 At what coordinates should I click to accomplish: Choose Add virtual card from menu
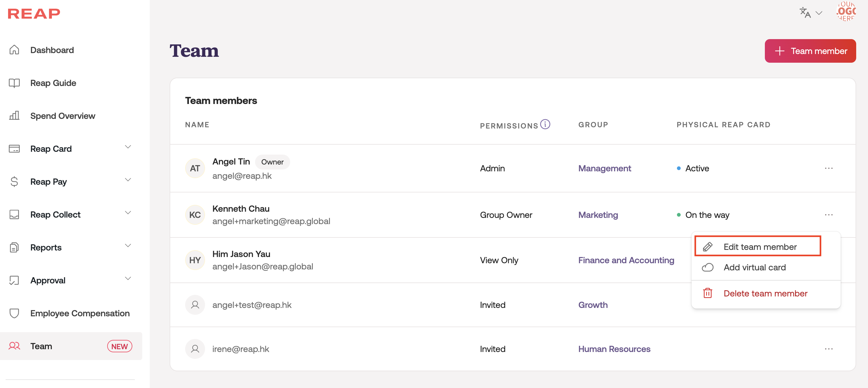click(x=754, y=268)
